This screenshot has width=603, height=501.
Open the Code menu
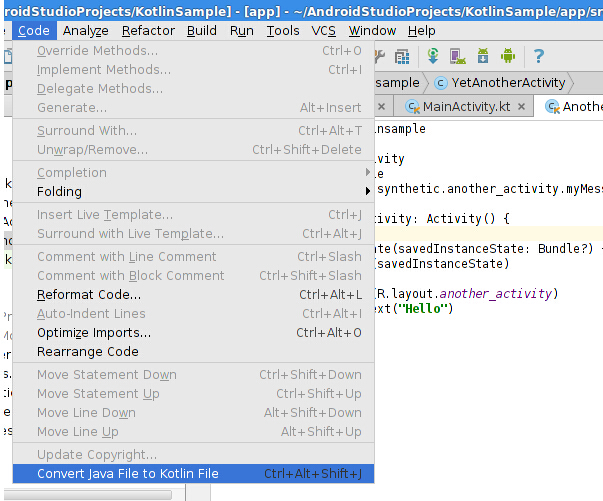tap(34, 30)
